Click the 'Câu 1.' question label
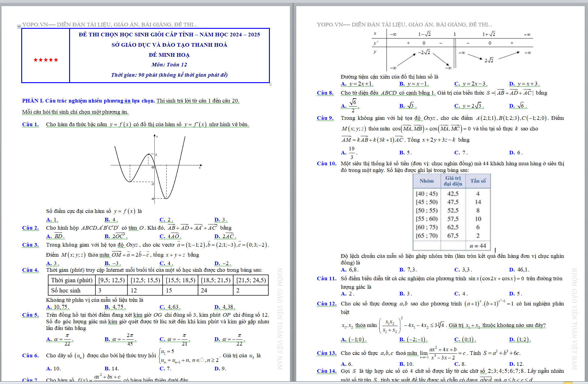Viewport: 588px width, 384px height. click(x=30, y=124)
